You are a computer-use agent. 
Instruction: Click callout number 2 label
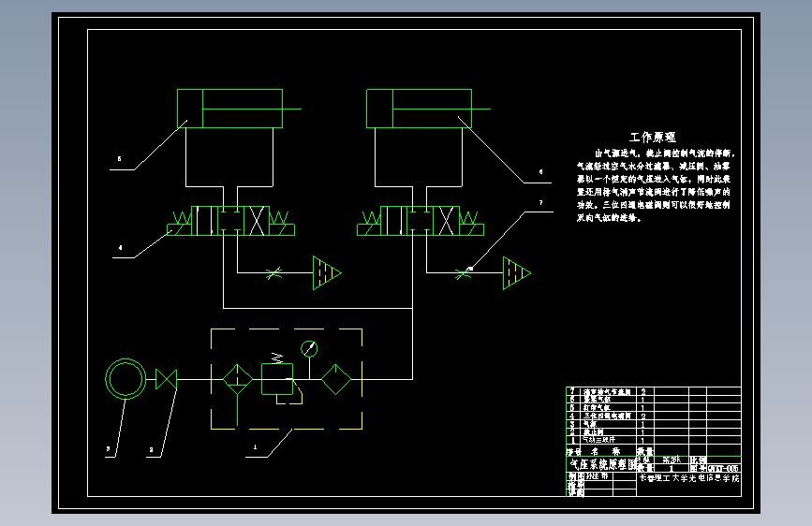(151, 449)
